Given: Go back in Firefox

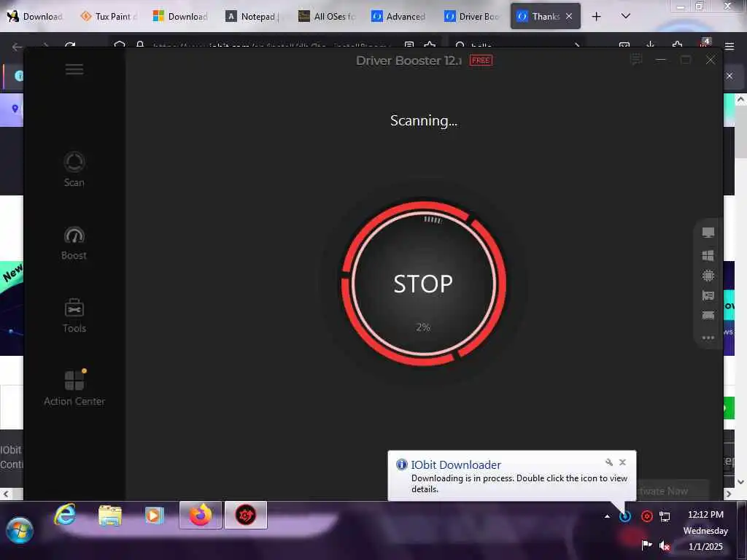Looking at the screenshot, I should (x=18, y=47).
